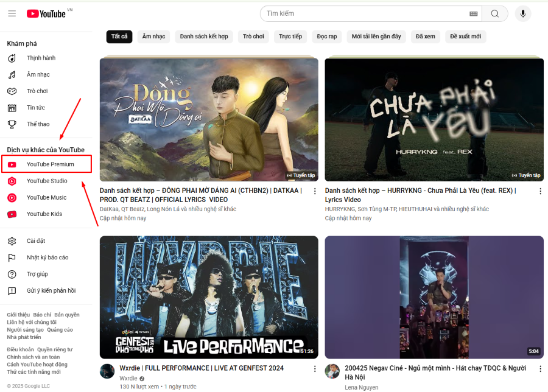Image resolution: width=548 pixels, height=392 pixels.
Task: Click Điều khoản footer link
Action: [x=20, y=350]
